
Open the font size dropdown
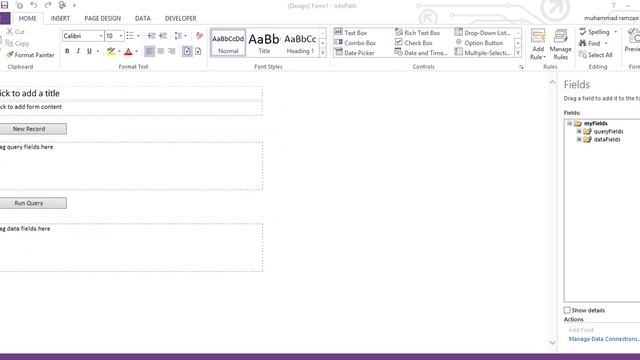point(121,36)
